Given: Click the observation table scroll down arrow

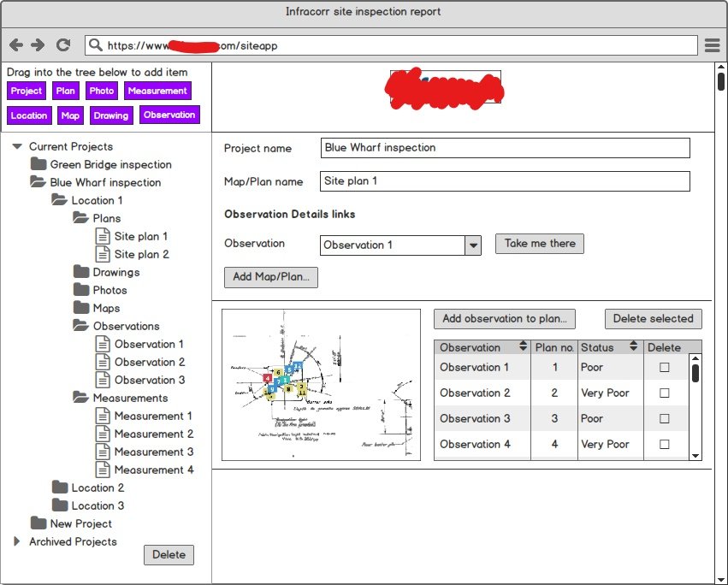Looking at the screenshot, I should click(695, 456).
